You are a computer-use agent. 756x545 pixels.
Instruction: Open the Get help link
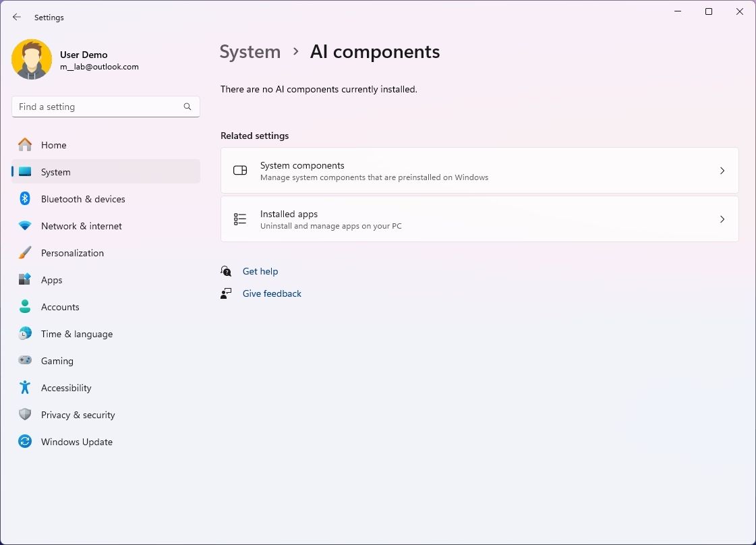[260, 271]
